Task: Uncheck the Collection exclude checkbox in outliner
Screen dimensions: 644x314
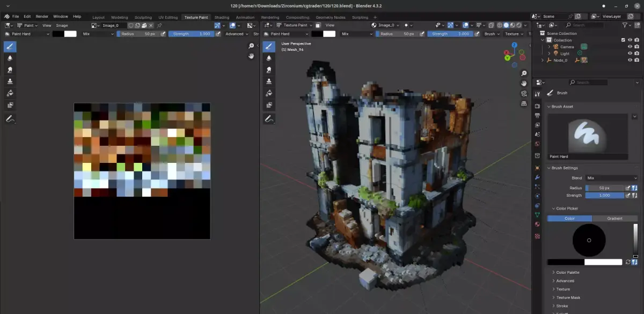Action: point(623,40)
